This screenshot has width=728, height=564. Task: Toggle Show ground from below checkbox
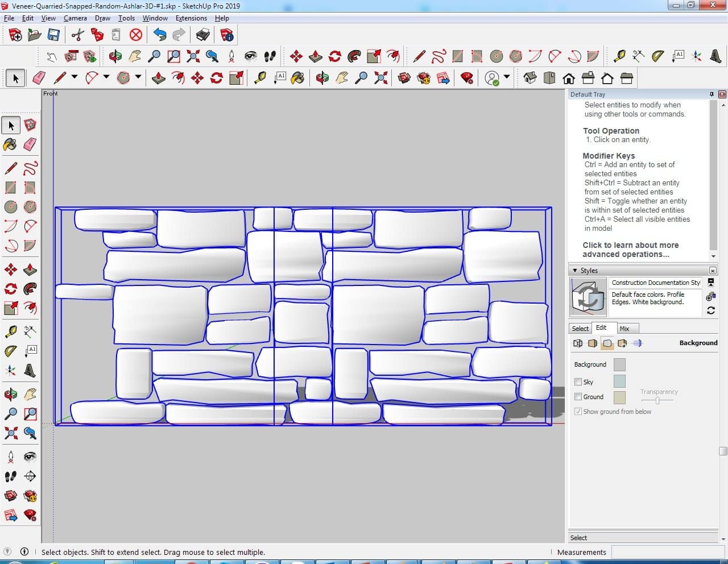pyautogui.click(x=578, y=412)
